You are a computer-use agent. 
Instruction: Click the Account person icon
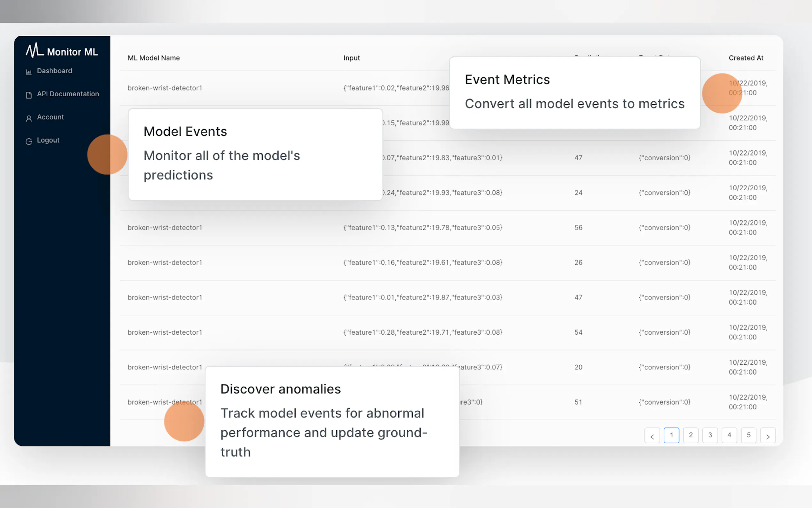(x=29, y=118)
